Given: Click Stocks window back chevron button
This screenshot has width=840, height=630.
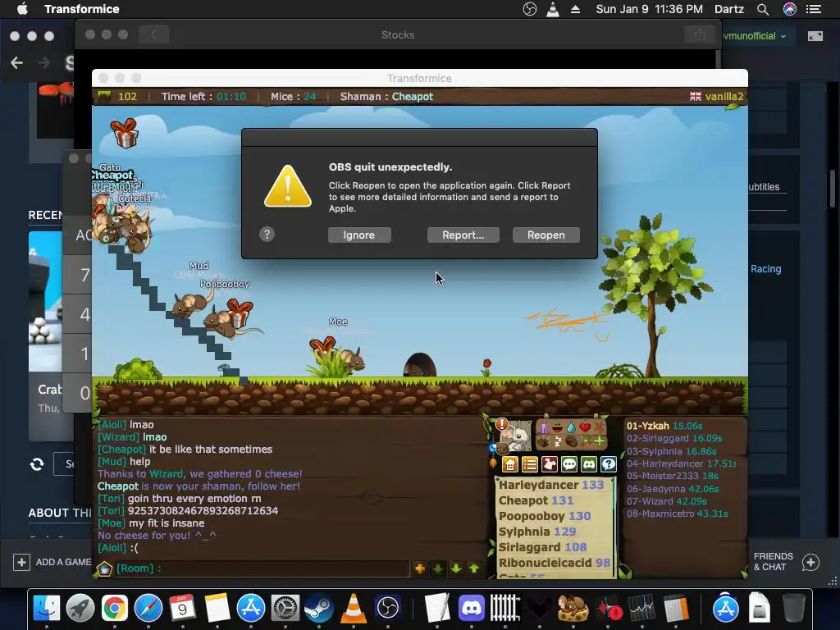Looking at the screenshot, I should pos(153,34).
